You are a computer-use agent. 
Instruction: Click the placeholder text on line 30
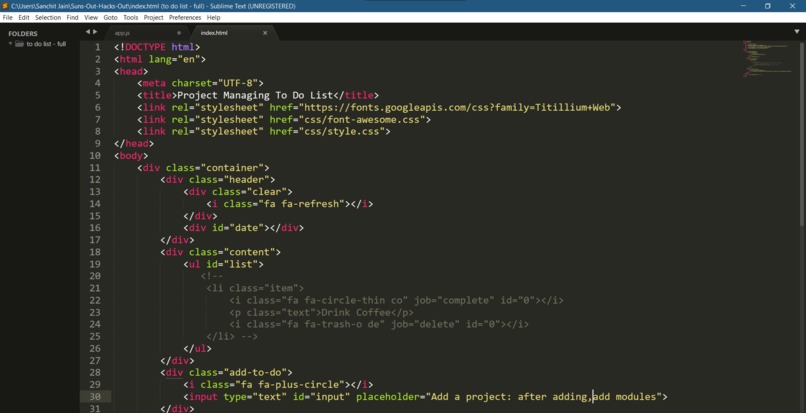pyautogui.click(x=544, y=397)
